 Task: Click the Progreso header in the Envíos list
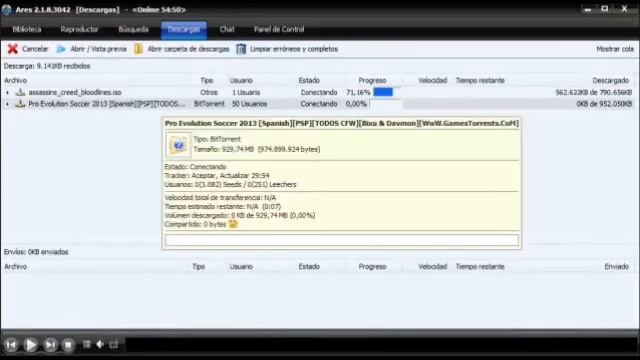pos(372,267)
